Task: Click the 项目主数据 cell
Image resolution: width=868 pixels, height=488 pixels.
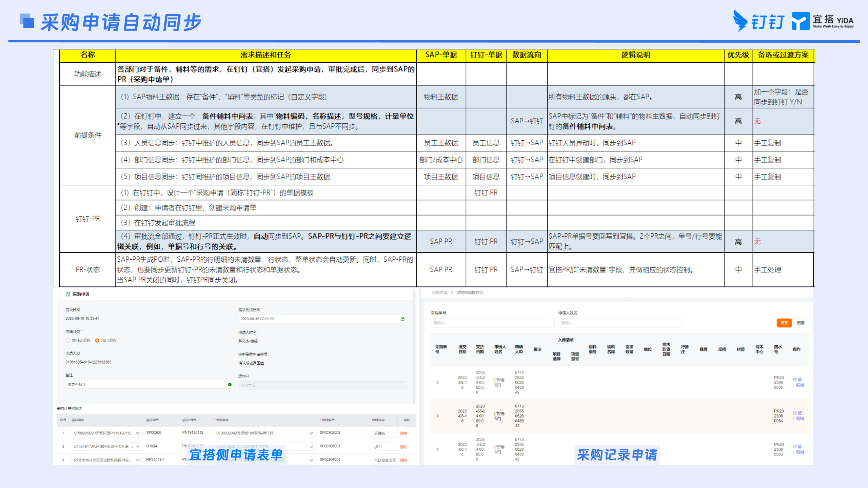Action: [x=441, y=177]
